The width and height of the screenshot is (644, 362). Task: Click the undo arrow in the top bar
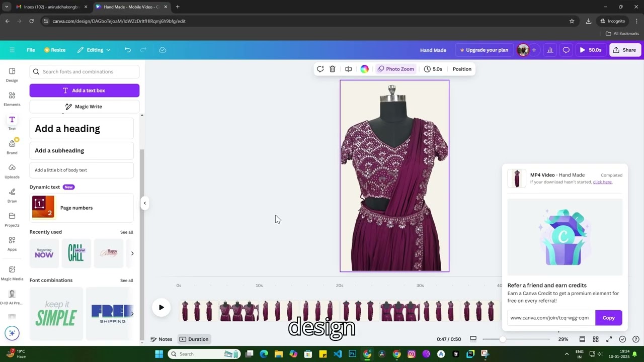click(x=128, y=50)
